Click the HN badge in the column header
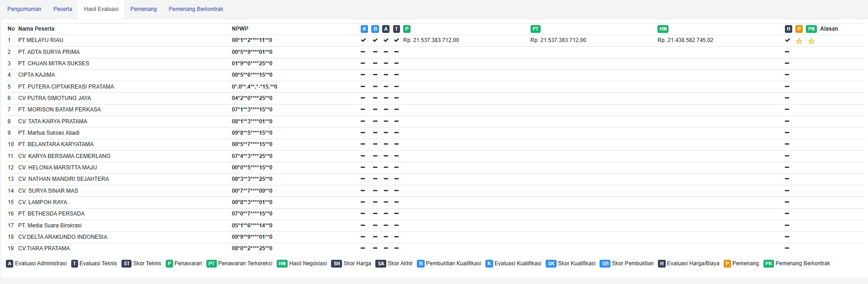Viewport: 868px width, 284px height. 663,29
